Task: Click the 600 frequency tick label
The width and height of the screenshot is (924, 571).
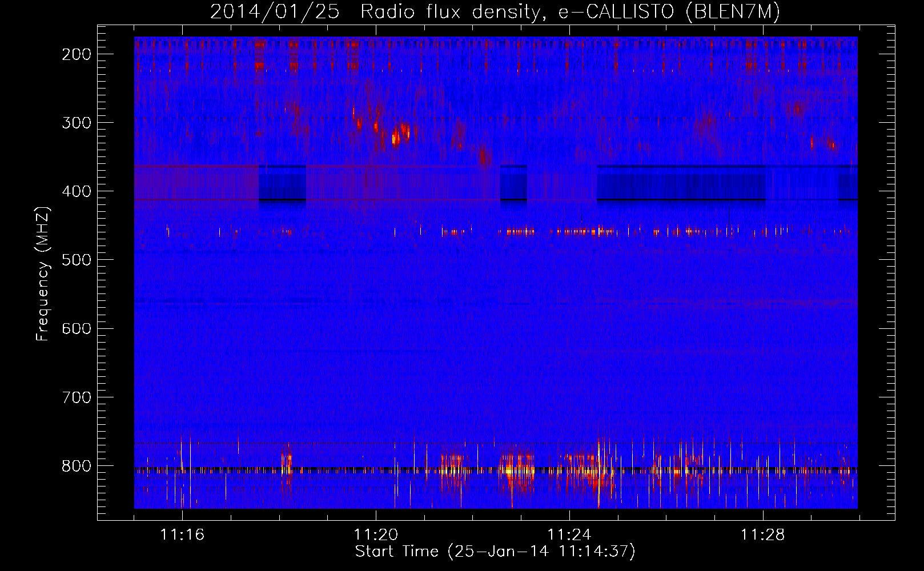Action: pos(77,328)
